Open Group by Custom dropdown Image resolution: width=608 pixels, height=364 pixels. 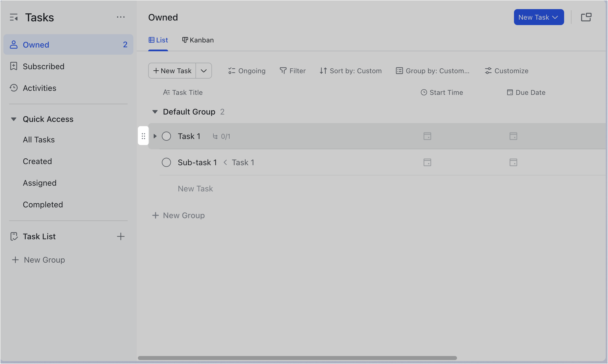point(432,71)
